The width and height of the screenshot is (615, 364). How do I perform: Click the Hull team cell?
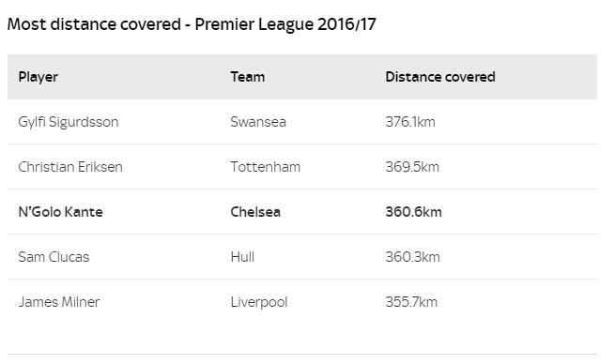pyautogui.click(x=242, y=257)
